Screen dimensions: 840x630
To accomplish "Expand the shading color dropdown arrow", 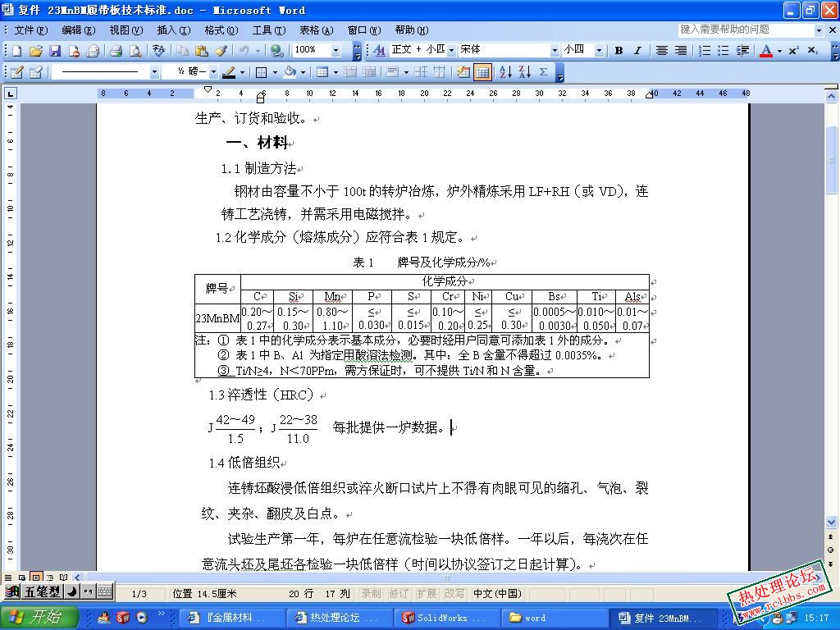I will [x=303, y=72].
